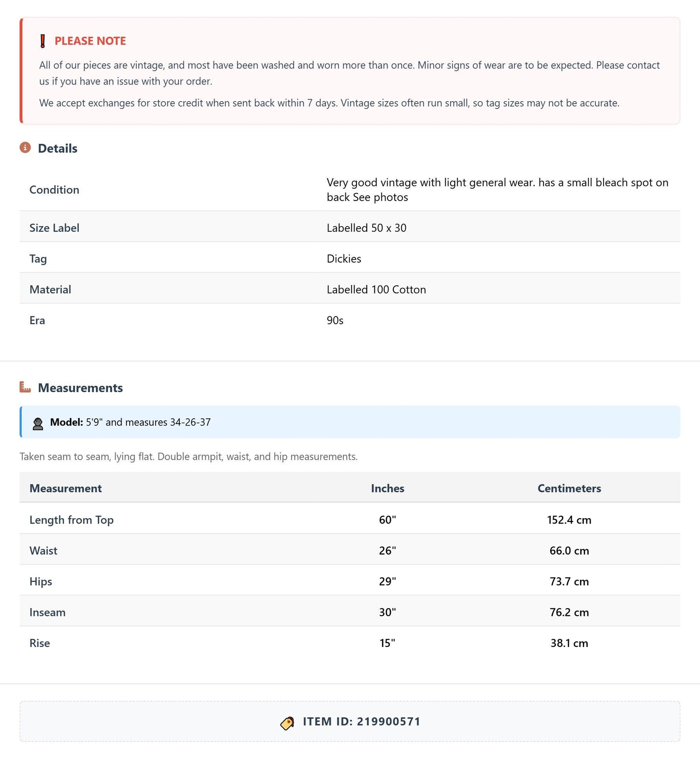
Task: Click the Measurements ruler icon
Action: click(x=25, y=387)
